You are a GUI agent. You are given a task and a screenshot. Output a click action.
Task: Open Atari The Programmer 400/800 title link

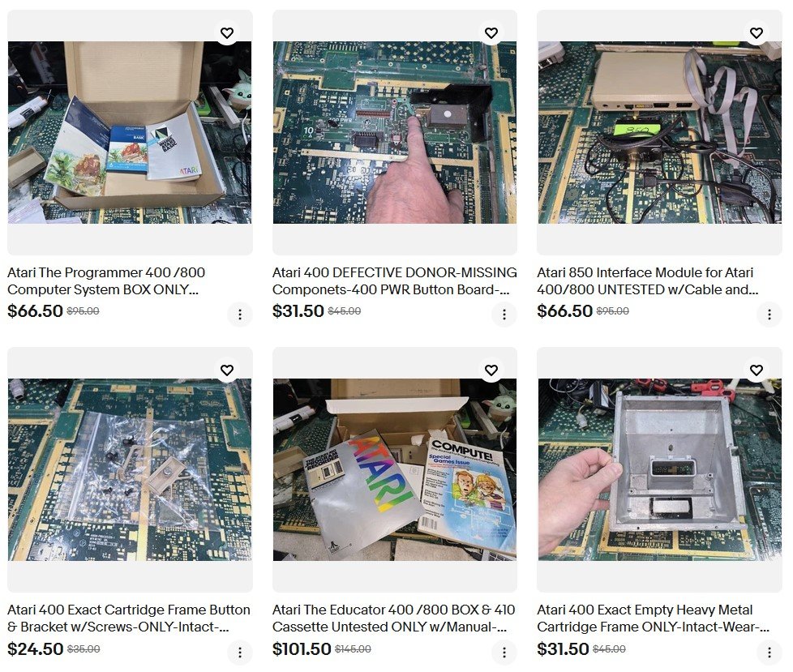[x=106, y=281]
